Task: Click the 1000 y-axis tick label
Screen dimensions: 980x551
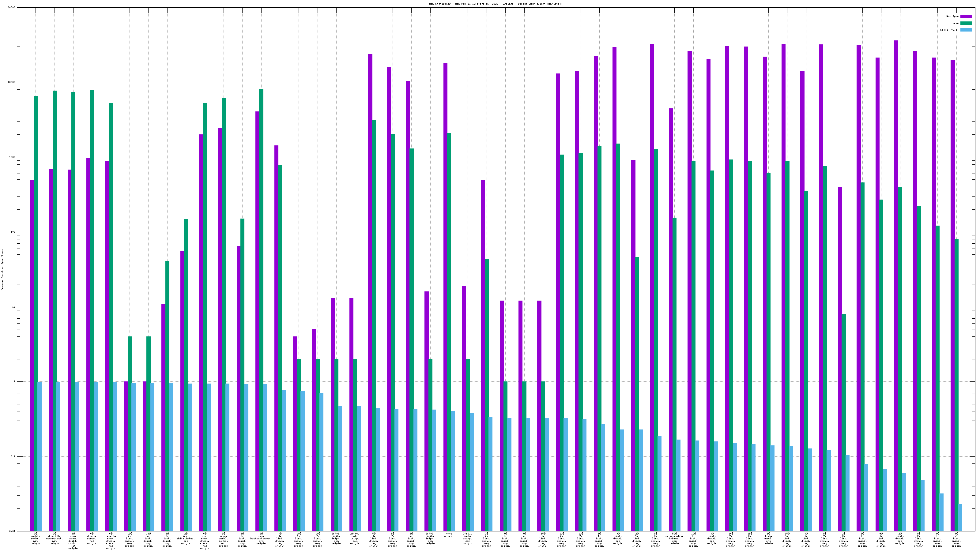Action: point(13,157)
